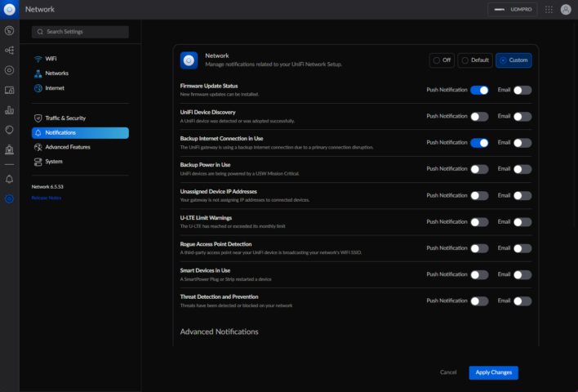Click the Apply Changes button
This screenshot has width=578, height=392.
(493, 372)
